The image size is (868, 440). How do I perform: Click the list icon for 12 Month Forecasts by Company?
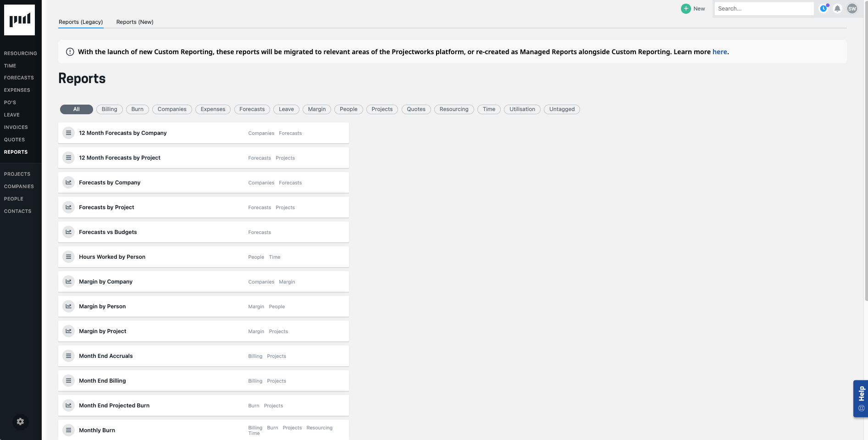coord(69,133)
